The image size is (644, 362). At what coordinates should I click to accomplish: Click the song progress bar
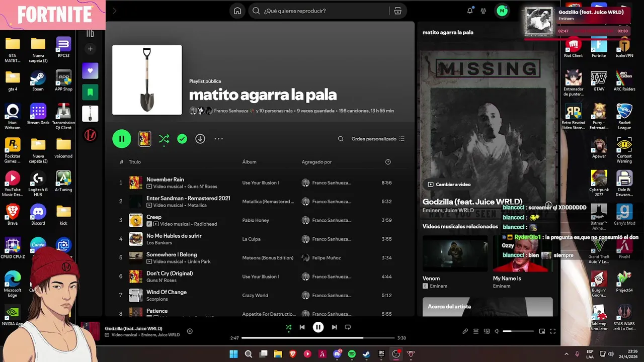pos(318,338)
